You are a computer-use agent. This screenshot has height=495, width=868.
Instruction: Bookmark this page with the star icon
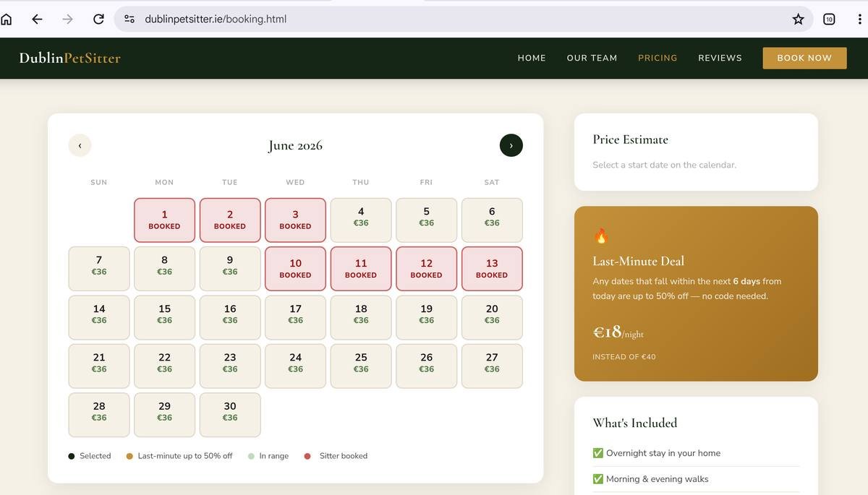tap(799, 20)
